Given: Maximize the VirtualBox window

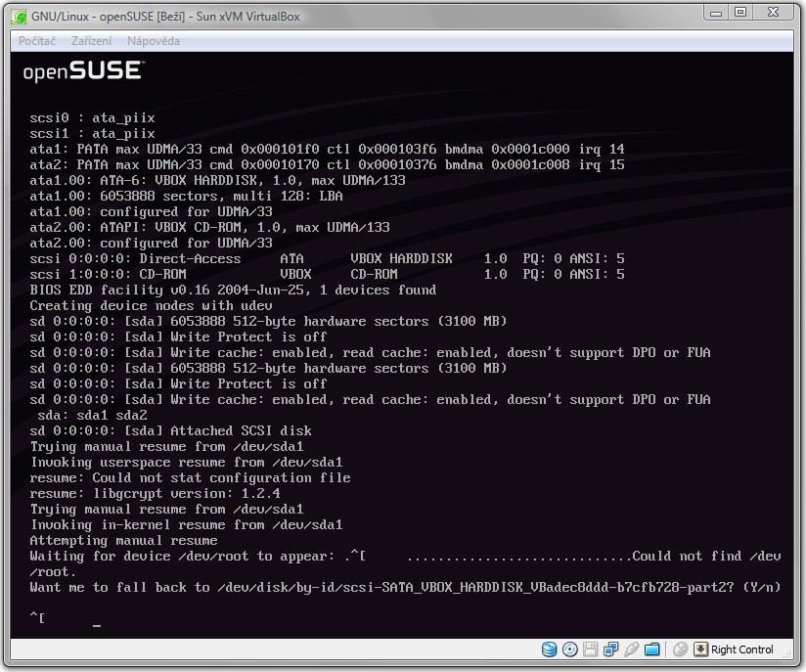Looking at the screenshot, I should coord(740,13).
